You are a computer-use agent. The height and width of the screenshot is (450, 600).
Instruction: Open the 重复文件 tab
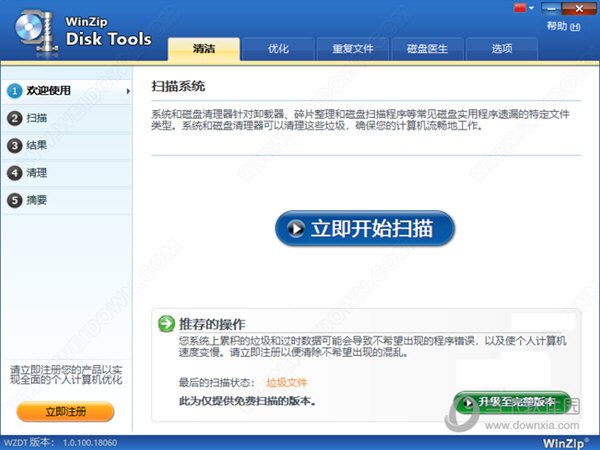click(x=353, y=49)
